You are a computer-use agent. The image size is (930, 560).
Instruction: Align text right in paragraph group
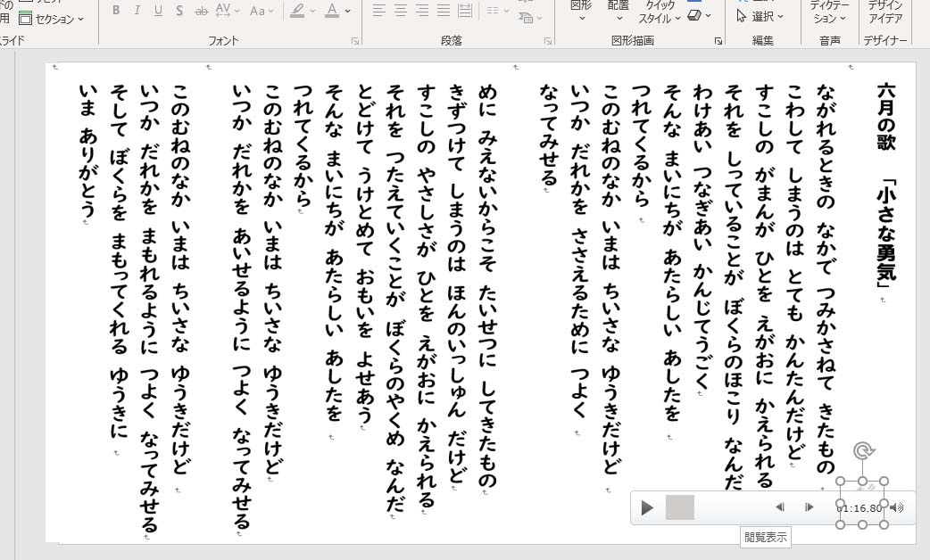421,10
